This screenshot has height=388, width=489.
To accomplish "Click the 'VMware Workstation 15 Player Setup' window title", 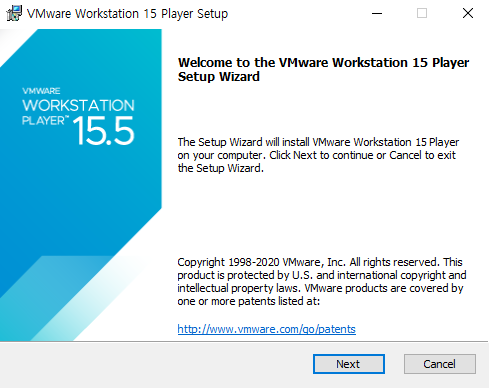I will tap(127, 14).
